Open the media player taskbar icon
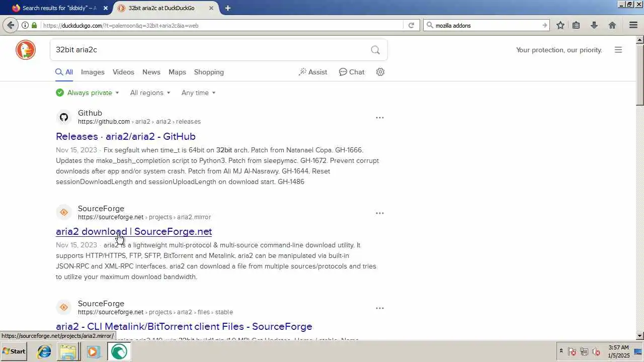The image size is (644, 362). [93, 351]
